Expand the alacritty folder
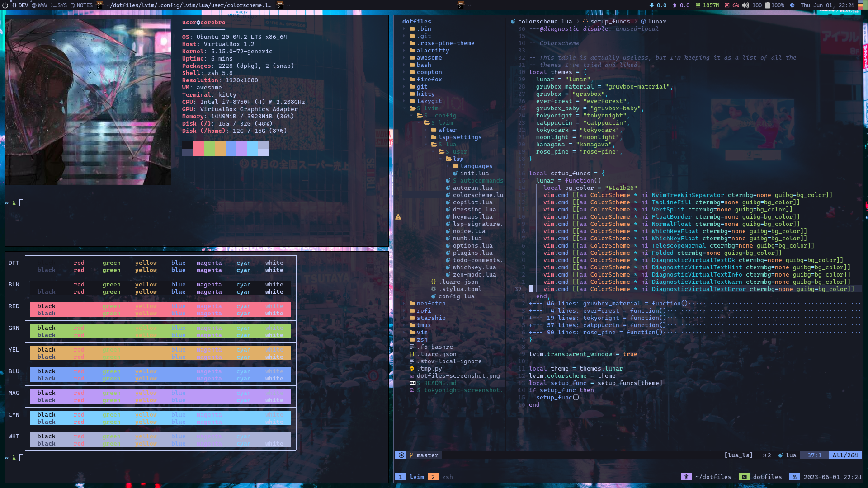Image resolution: width=868 pixels, height=488 pixels. pyautogui.click(x=429, y=51)
